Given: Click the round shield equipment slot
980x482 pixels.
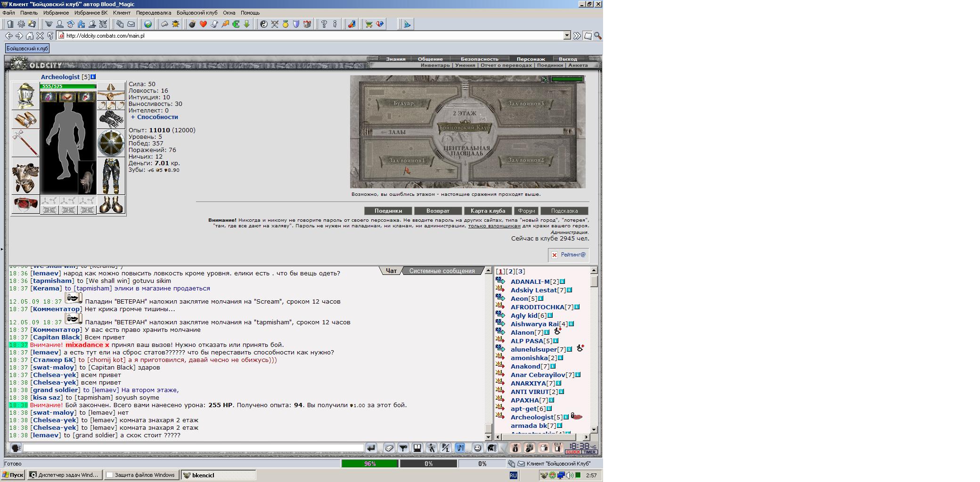Looking at the screenshot, I should pos(111,143).
